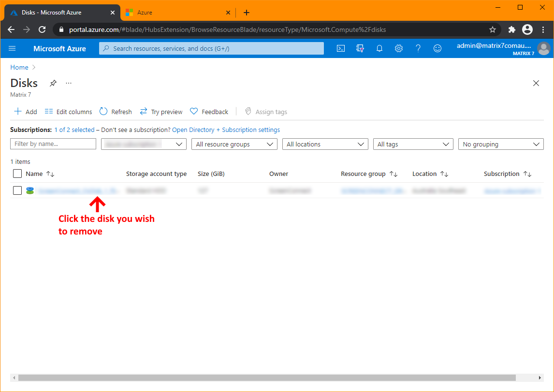
Task: Click the Microsoft Azure logo text
Action: click(x=60, y=49)
